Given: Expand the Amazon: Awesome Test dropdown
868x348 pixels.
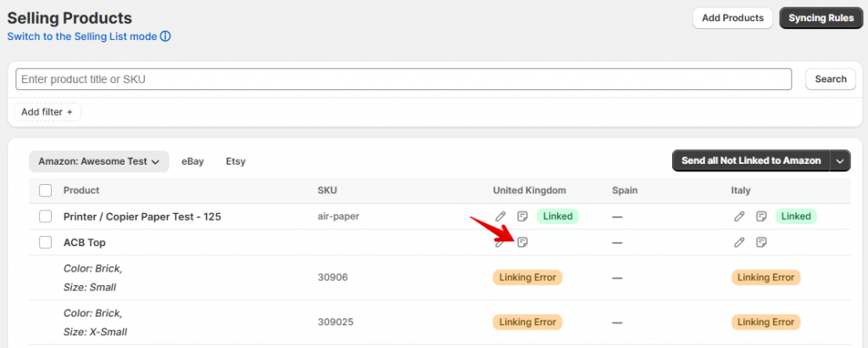Looking at the screenshot, I should point(98,161).
